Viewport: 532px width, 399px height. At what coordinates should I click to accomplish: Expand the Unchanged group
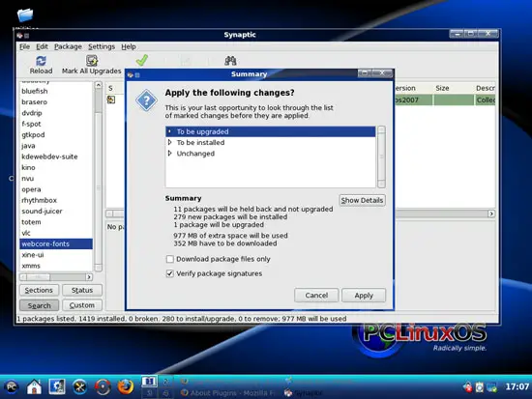pyautogui.click(x=169, y=154)
